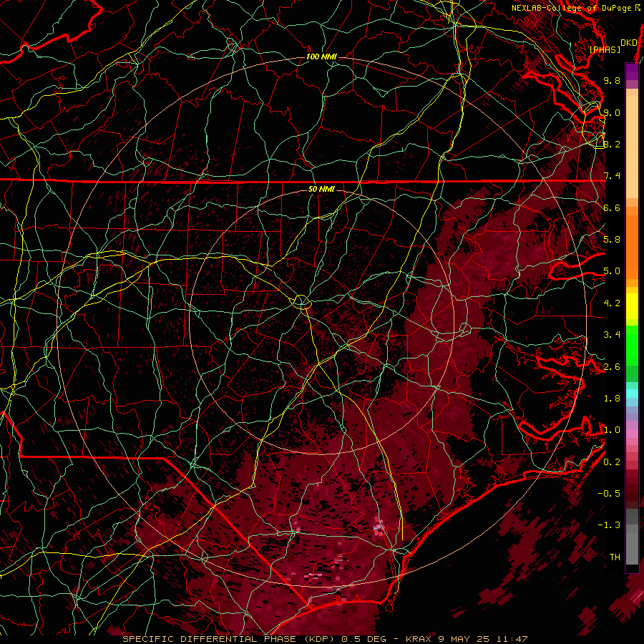Screen dimensions: 644x644
Task: Click the 4.2 value on color scale
Action: 612,303
